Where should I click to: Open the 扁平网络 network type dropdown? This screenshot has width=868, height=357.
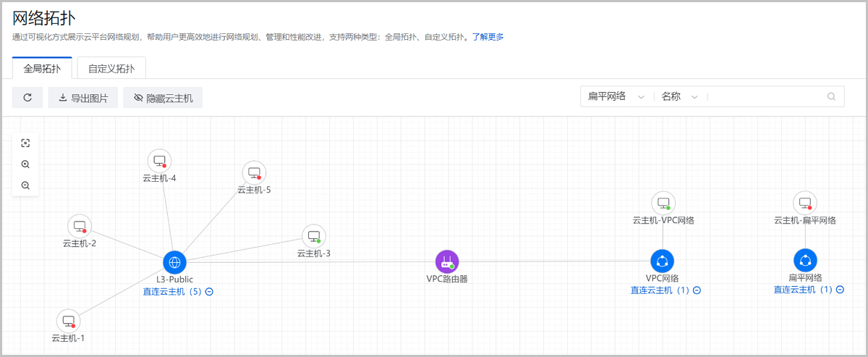[x=615, y=97]
